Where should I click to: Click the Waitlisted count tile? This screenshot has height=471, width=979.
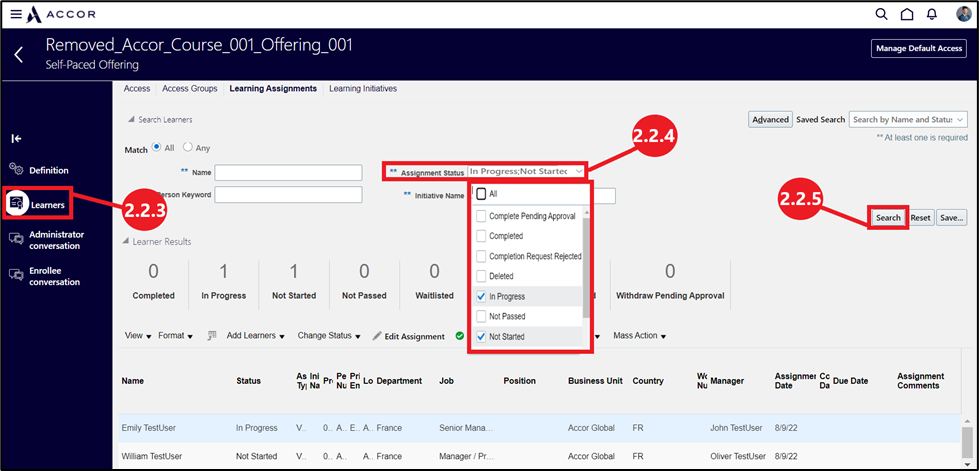[434, 282]
